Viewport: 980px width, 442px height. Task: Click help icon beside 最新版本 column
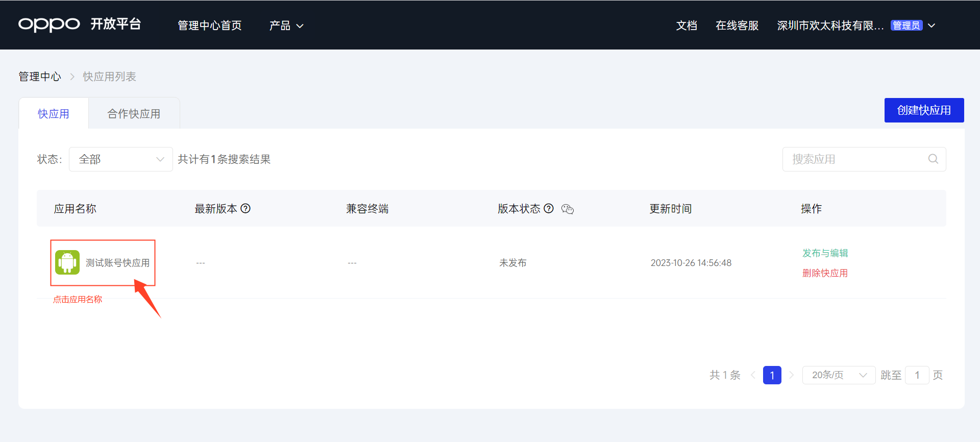click(246, 208)
